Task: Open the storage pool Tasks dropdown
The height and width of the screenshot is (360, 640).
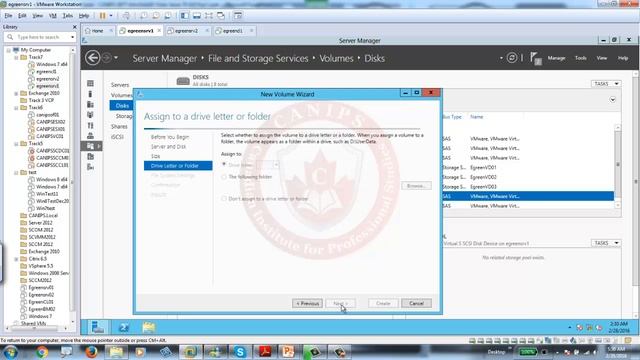Action: point(606,243)
